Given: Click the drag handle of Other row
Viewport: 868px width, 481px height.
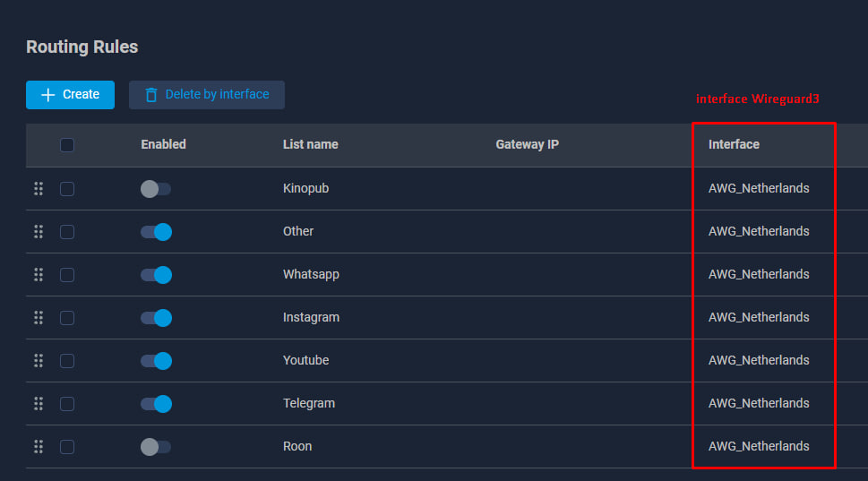Looking at the screenshot, I should point(39,231).
